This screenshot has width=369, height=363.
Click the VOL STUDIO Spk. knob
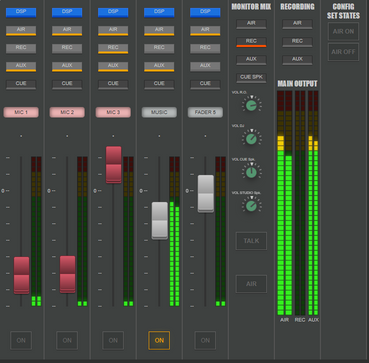coord(251,206)
